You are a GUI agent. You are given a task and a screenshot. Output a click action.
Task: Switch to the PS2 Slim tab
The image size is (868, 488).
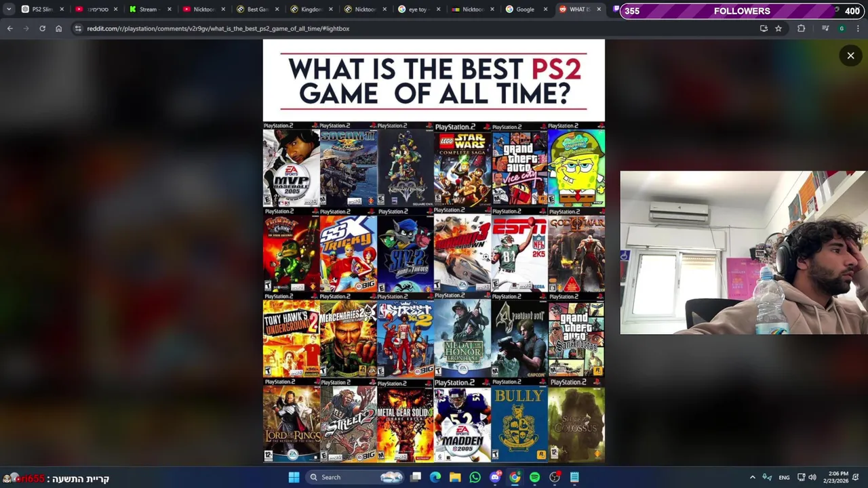[x=42, y=9]
